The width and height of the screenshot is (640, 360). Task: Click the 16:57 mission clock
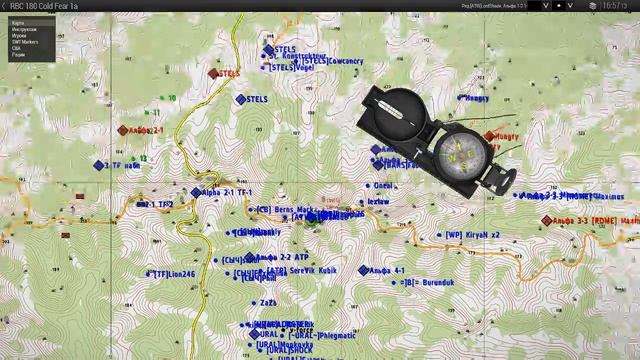(615, 6)
